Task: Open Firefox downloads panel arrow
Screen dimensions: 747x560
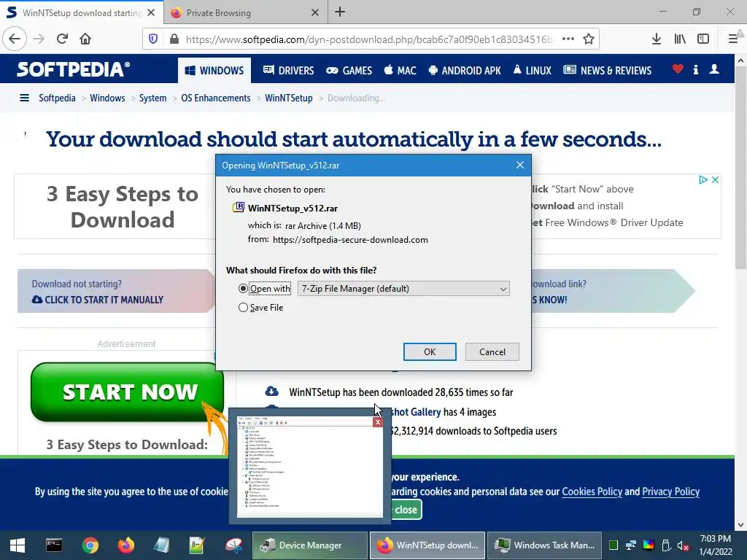Action: 656,39
